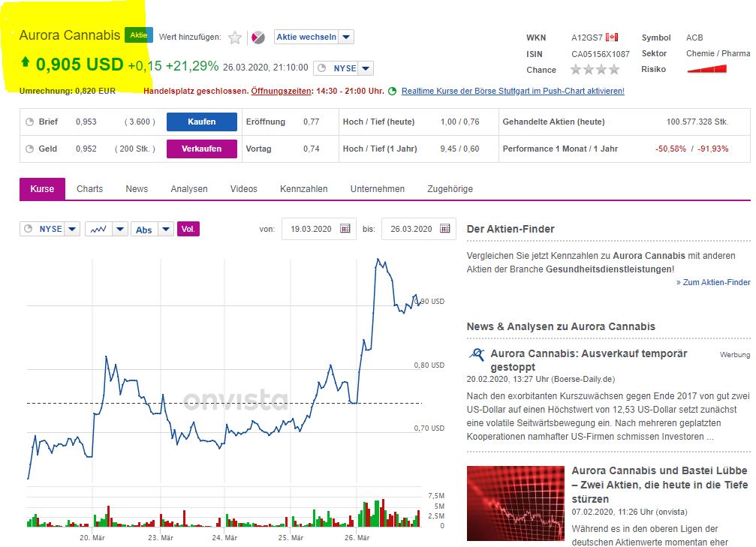
Task: Go to the Analysen tab
Action: pyautogui.click(x=189, y=189)
